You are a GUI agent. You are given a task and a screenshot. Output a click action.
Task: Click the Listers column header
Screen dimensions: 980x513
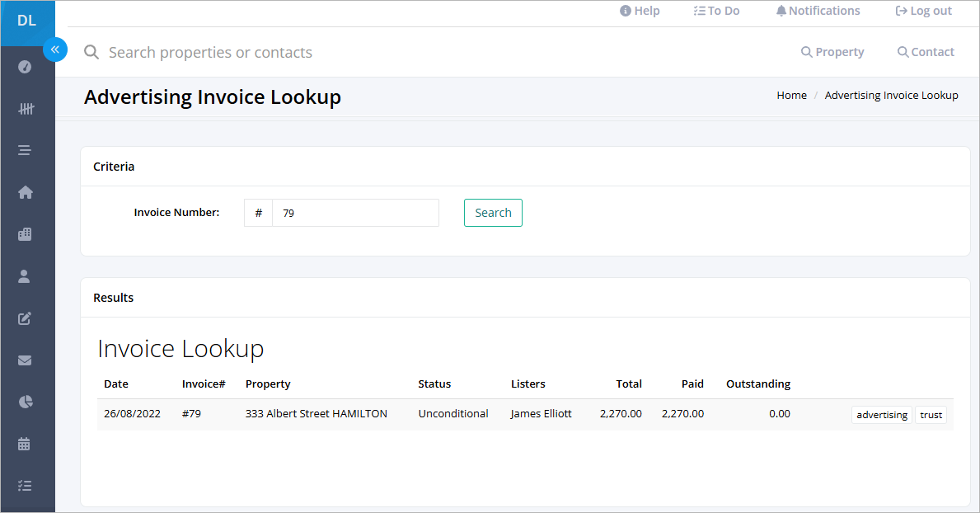tap(528, 384)
